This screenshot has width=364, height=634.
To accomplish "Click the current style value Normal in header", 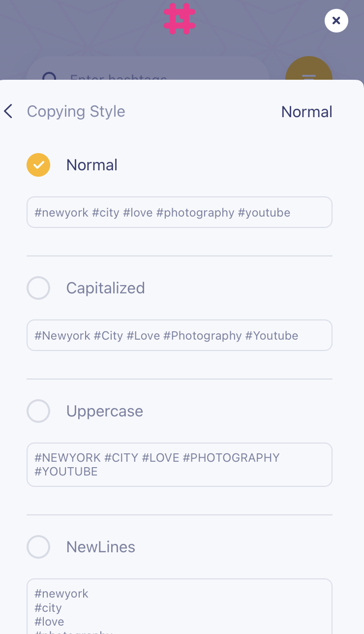I will (x=306, y=112).
